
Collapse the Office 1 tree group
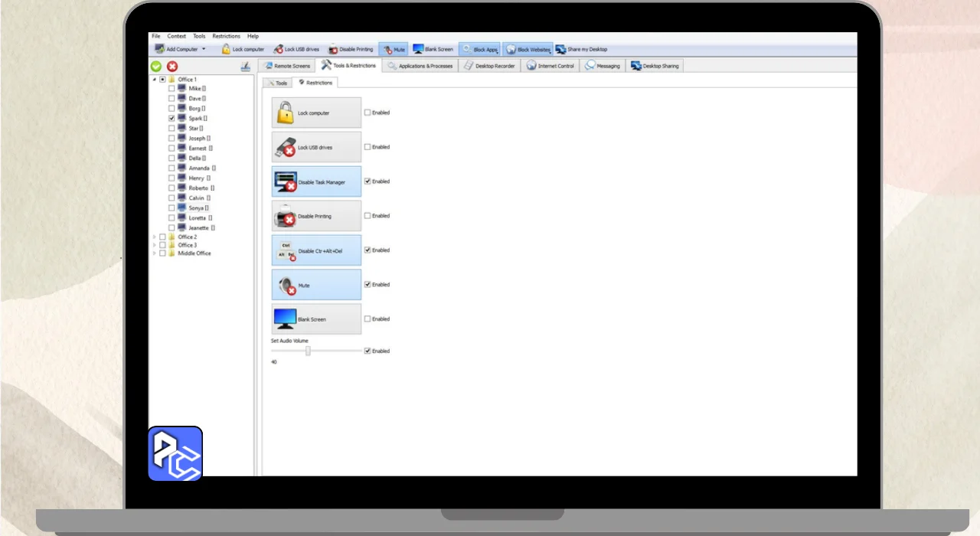tap(154, 80)
